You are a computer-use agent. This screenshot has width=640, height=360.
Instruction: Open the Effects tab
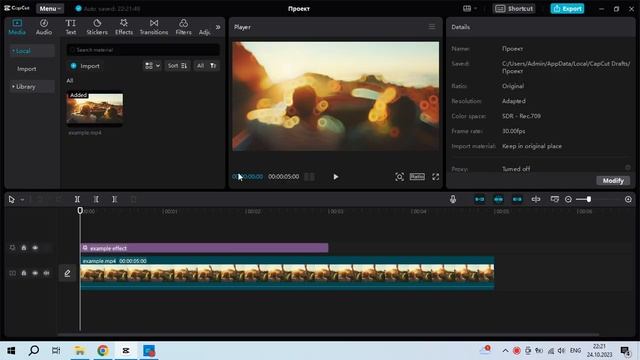124,27
